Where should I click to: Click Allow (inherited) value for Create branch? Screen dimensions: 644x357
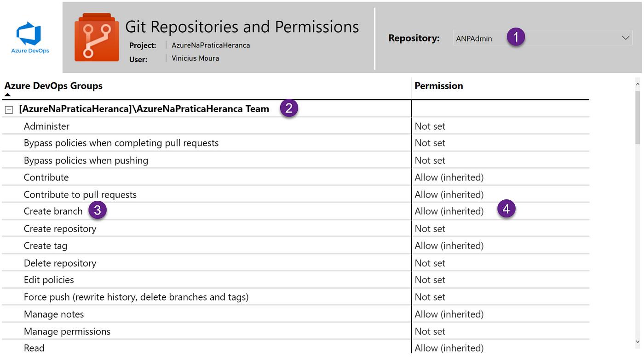449,211
